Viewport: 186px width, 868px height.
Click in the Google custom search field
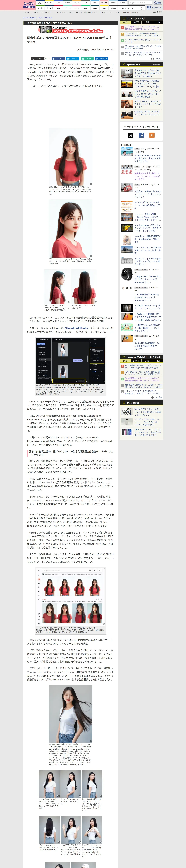[140, 3]
